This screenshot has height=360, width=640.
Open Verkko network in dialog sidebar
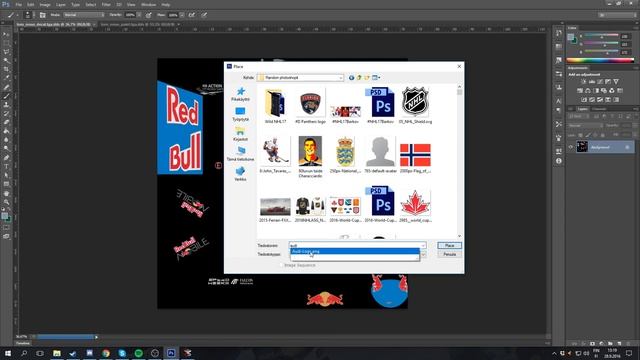coord(240,174)
